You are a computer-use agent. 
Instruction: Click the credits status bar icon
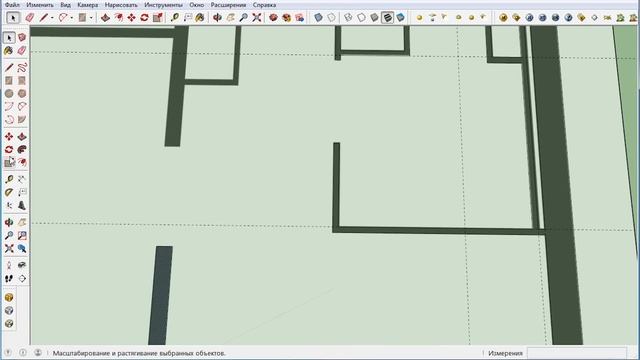pyautogui.click(x=23, y=353)
